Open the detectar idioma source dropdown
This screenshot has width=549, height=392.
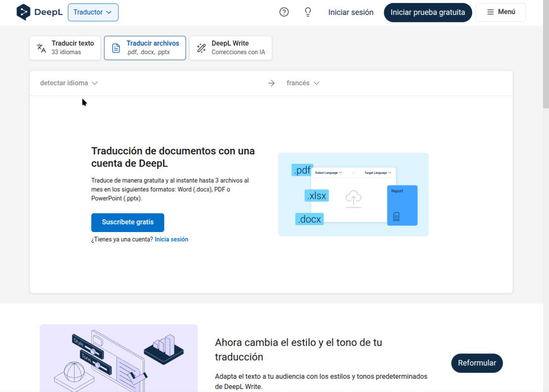tap(69, 83)
